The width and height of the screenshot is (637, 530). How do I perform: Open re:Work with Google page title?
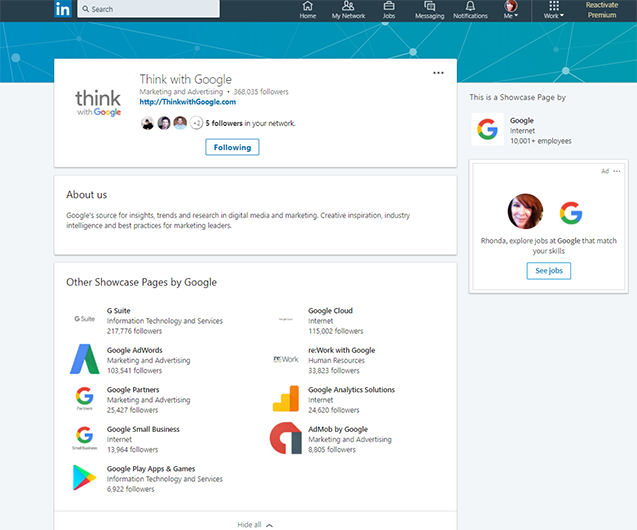(x=342, y=350)
